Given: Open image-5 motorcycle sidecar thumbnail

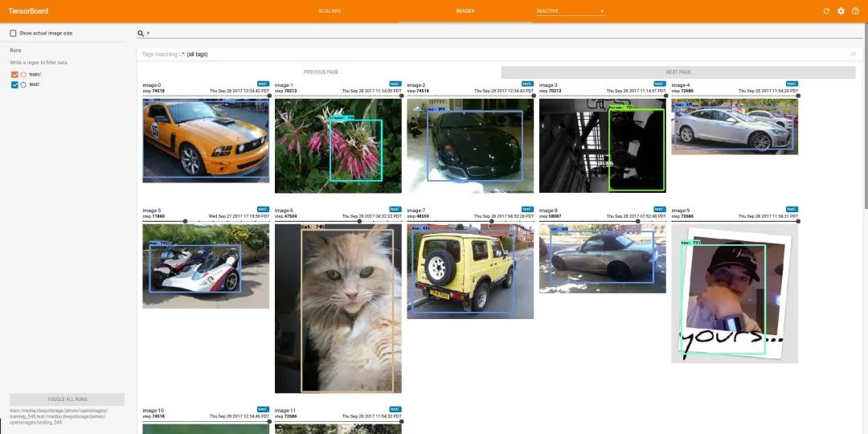Looking at the screenshot, I should tap(206, 266).
